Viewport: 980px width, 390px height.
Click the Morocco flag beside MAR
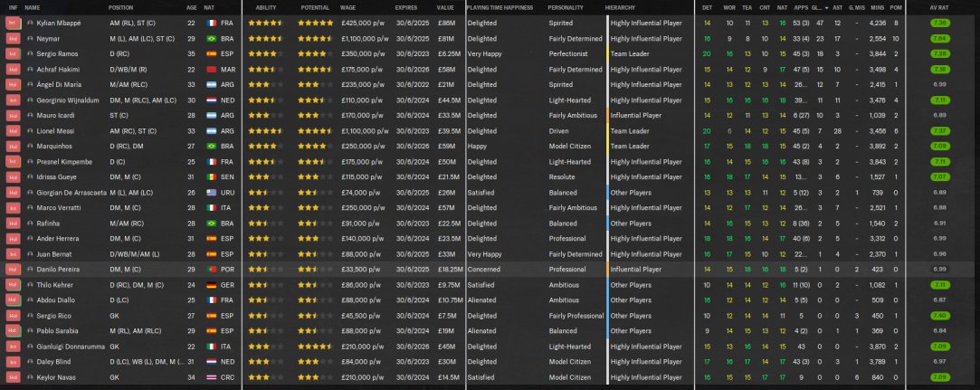click(211, 70)
